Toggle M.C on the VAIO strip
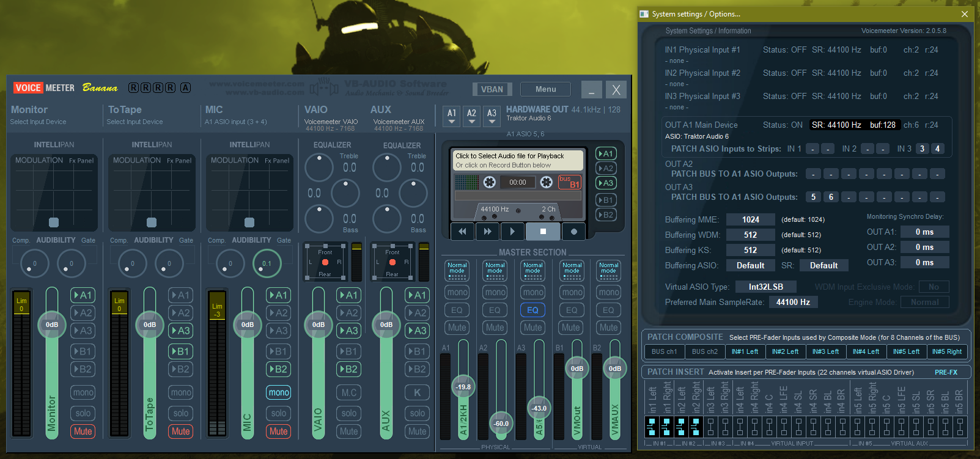980x459 pixels. 349,392
